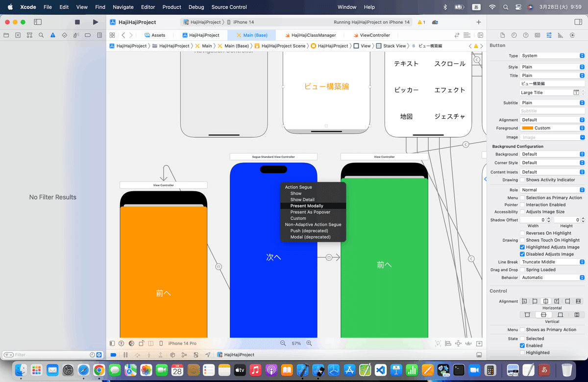The image size is (588, 382).
Task: Open the Source Control navigator icon
Action: (18, 35)
